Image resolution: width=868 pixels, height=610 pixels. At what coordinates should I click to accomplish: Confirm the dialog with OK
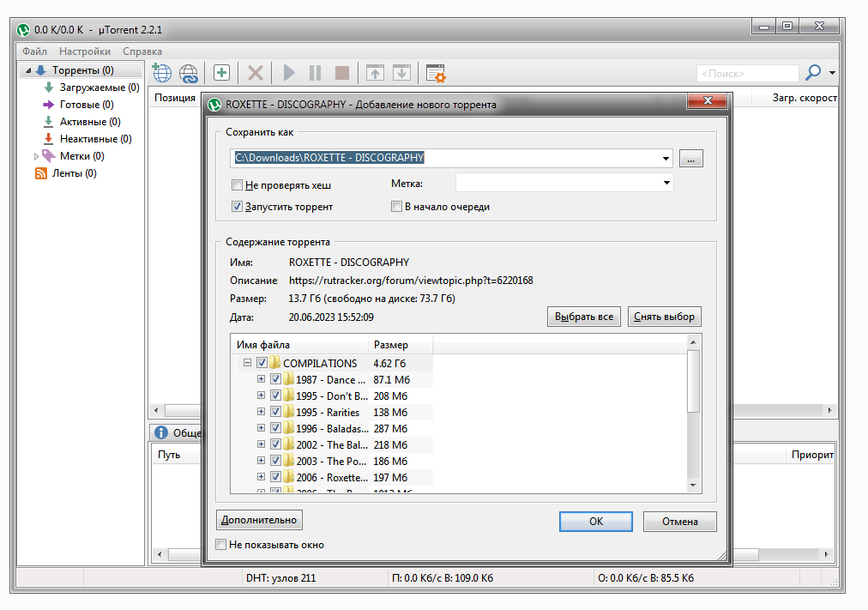tap(595, 522)
